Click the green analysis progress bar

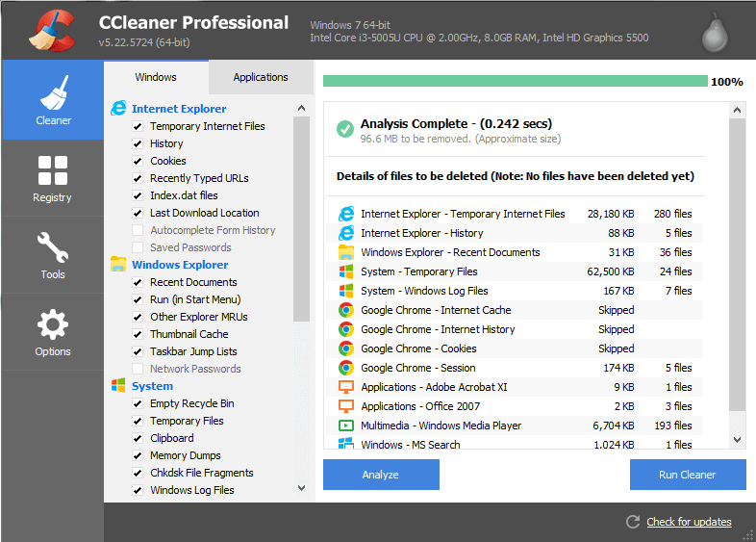coord(515,81)
